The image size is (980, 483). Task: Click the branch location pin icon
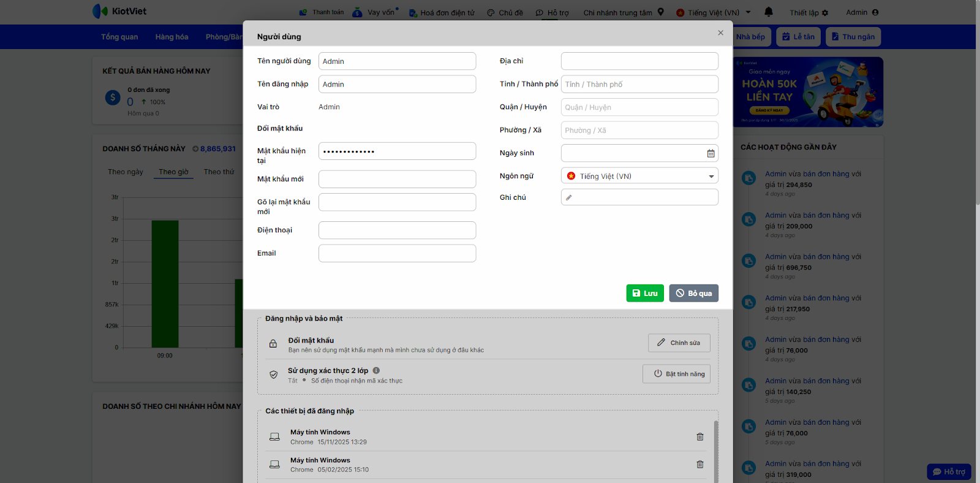point(661,12)
